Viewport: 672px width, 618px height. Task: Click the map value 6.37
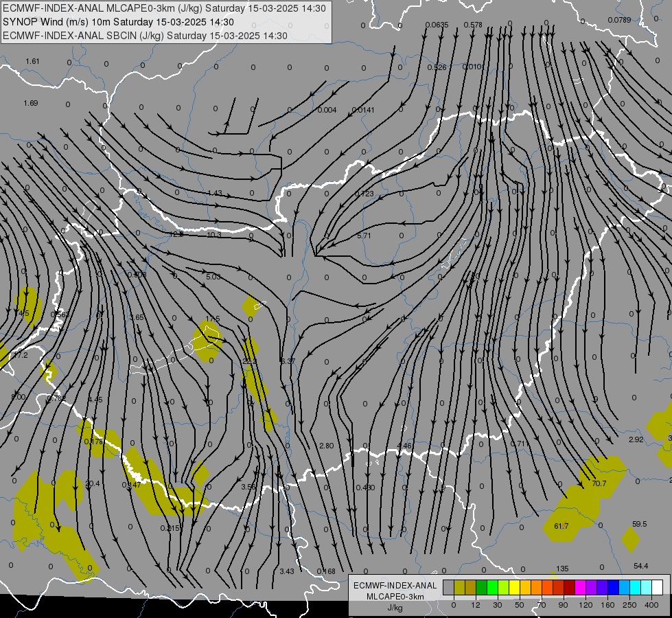pyautogui.click(x=288, y=361)
